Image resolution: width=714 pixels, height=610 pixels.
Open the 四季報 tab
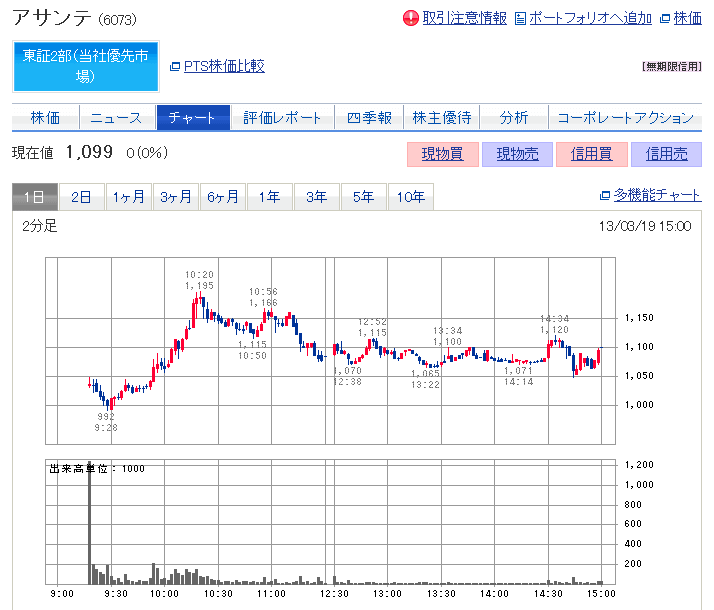coord(368,118)
